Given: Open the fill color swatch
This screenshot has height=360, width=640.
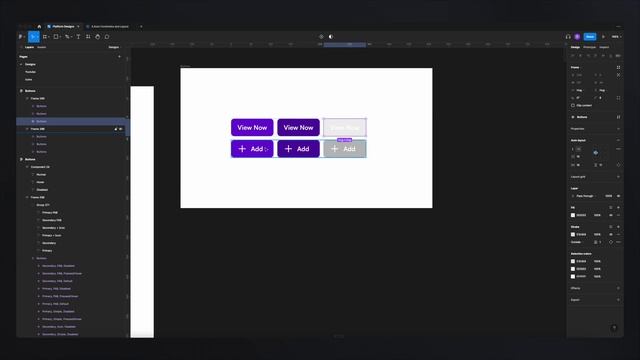Looking at the screenshot, I should [573, 215].
